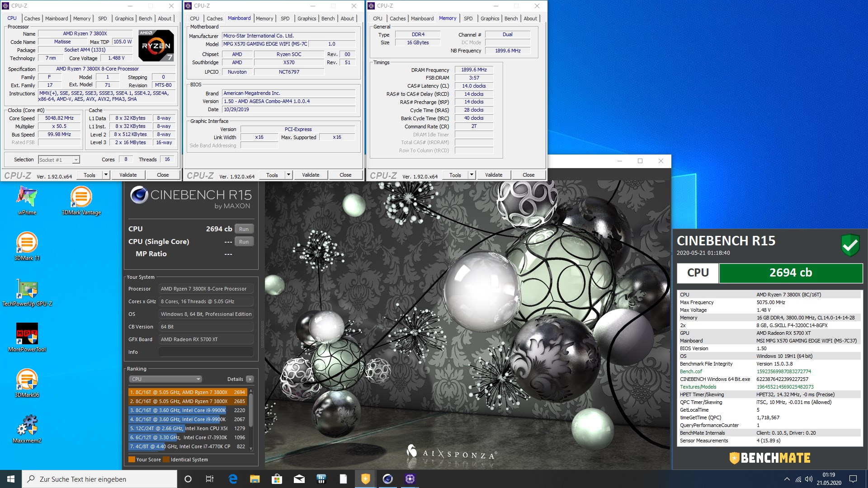Screen dimensions: 868x488
Task: Select CPU tab in Mainboard CPU-Z window
Action: click(x=194, y=19)
